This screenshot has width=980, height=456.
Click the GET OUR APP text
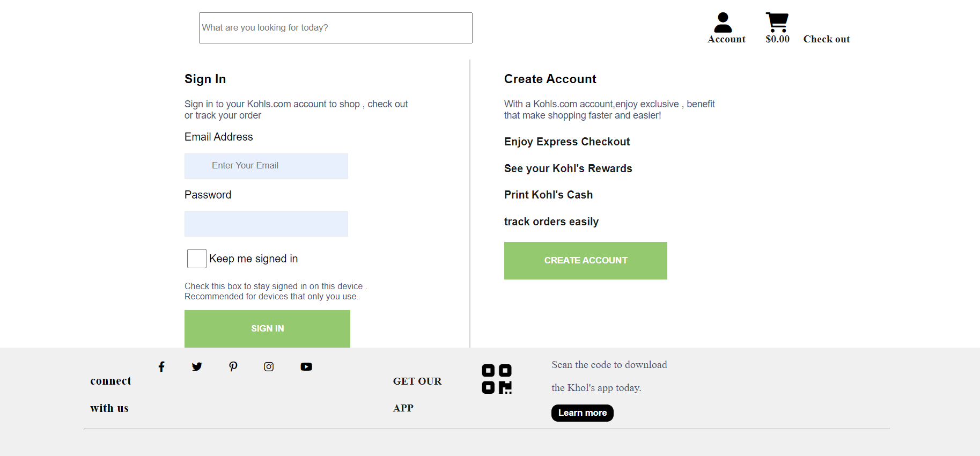coord(417,394)
